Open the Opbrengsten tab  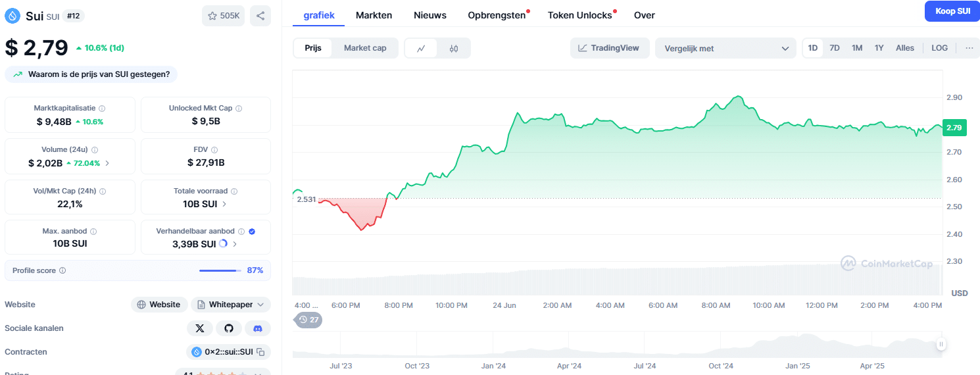click(497, 14)
